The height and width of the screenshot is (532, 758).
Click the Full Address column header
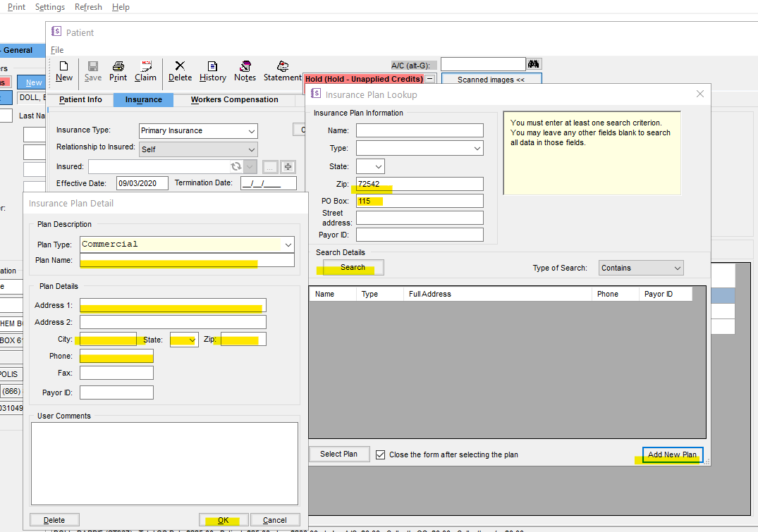[497, 294]
